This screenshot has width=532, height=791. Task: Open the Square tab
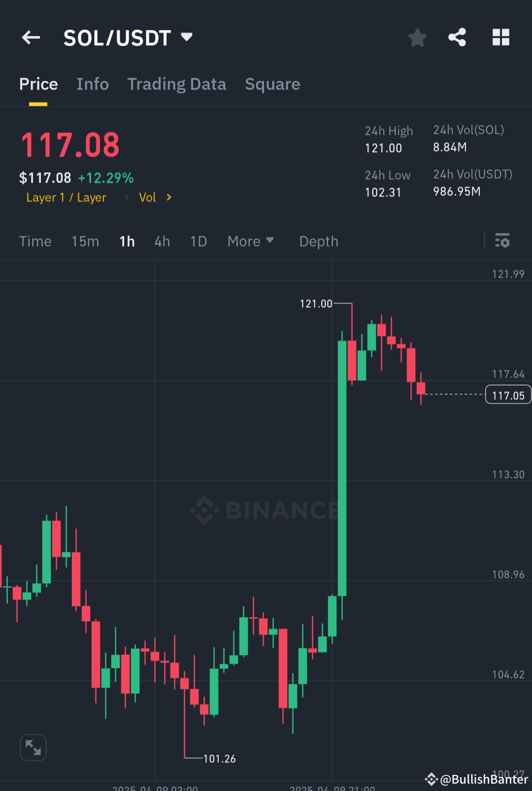pyautogui.click(x=272, y=84)
